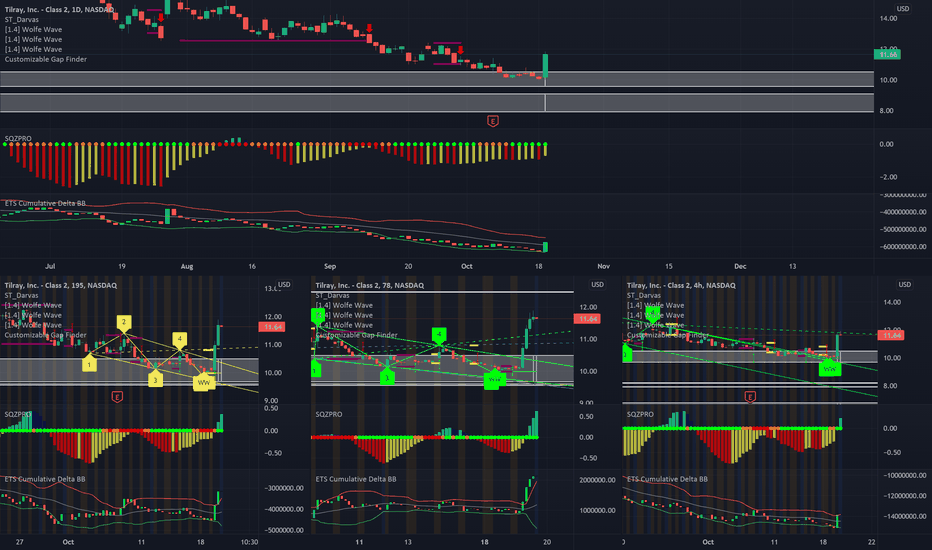Click the 195 timeframe chart title
Image resolution: width=932 pixels, height=550 pixels.
[x=61, y=285]
